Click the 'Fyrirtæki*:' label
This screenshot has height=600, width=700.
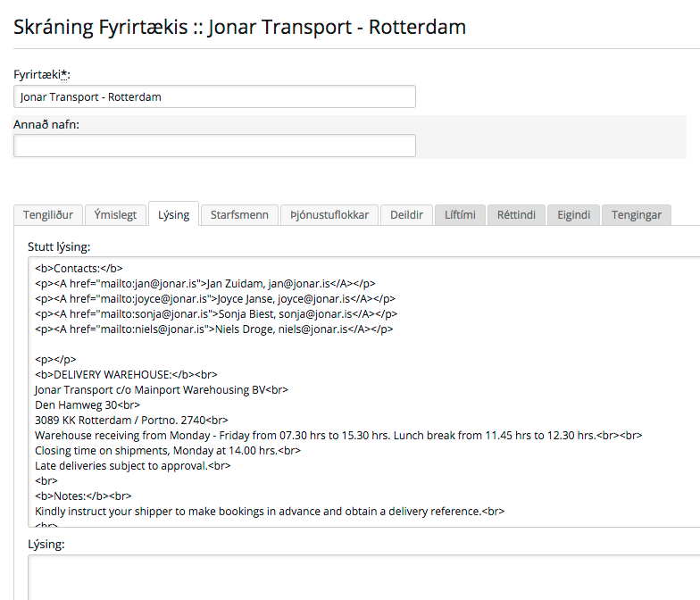pos(42,75)
